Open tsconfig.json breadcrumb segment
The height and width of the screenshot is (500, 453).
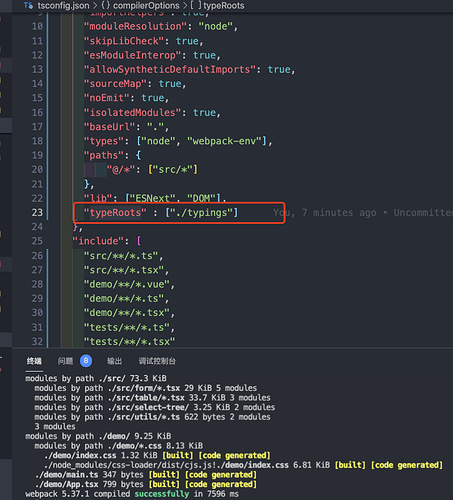(x=63, y=6)
